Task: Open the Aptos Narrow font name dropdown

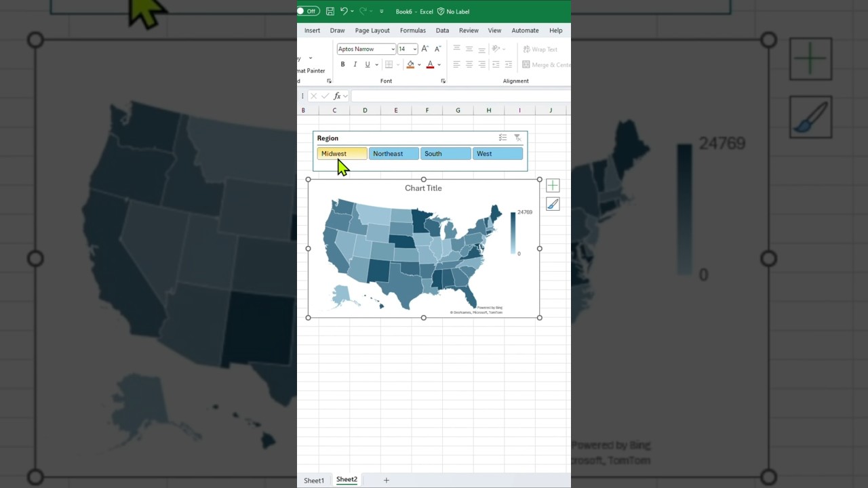Action: [x=393, y=49]
